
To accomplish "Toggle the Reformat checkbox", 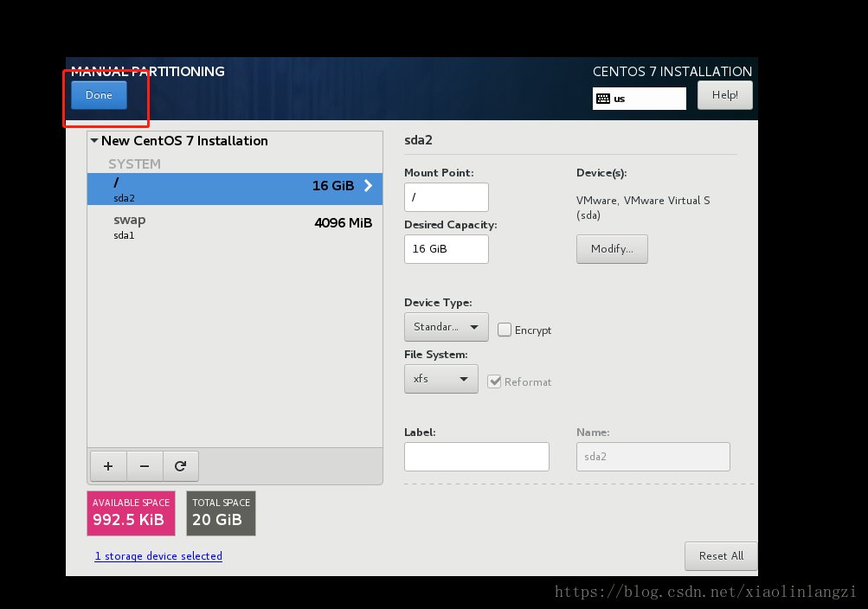I will [494, 381].
